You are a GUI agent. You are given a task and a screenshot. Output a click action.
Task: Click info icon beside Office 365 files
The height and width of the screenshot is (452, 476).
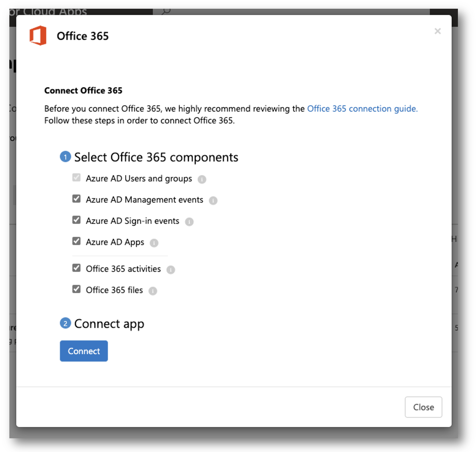[153, 291]
